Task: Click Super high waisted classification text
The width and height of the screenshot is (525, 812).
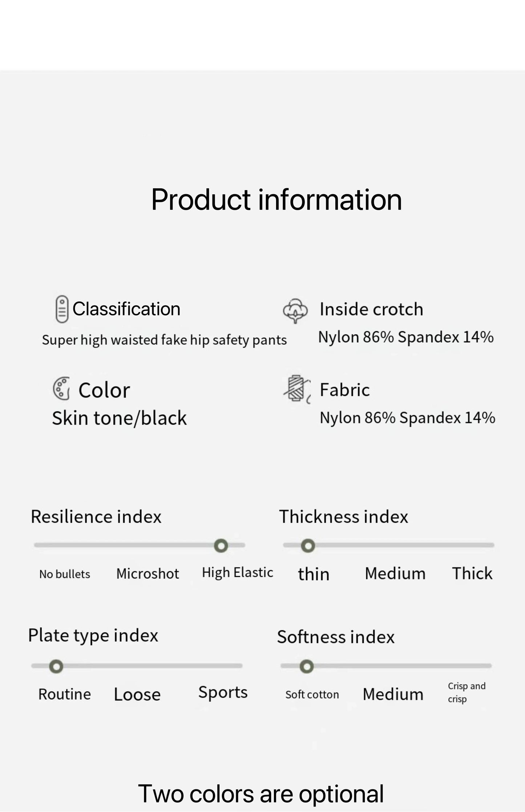Action: pos(164,340)
